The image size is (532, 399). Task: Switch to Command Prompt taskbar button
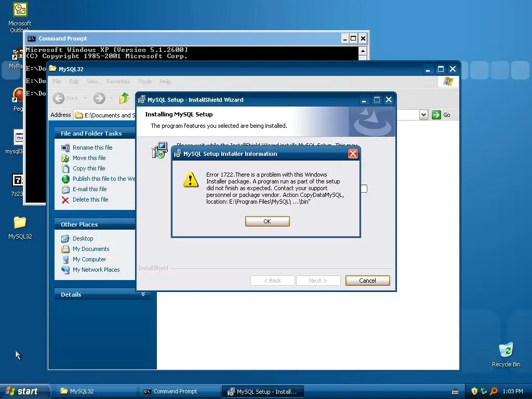pos(179,391)
